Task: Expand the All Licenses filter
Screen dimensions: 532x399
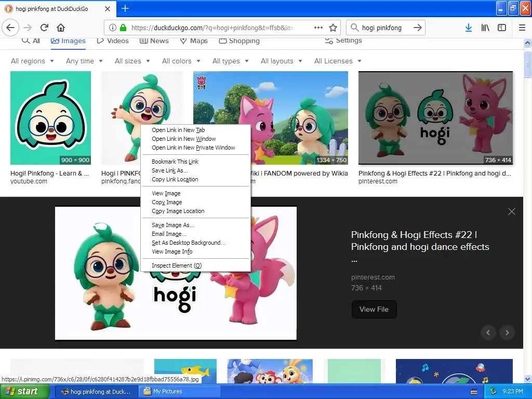Action: (x=338, y=61)
